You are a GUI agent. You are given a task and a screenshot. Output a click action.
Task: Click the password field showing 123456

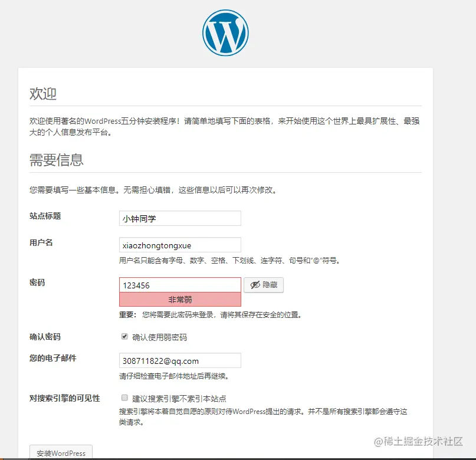tap(180, 285)
